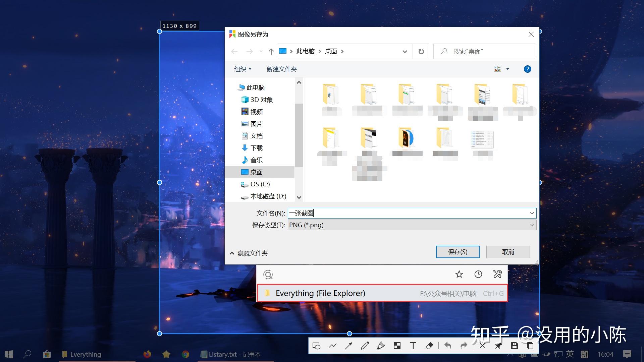
Task: Expand the address bar history dropdown
Action: click(x=405, y=51)
